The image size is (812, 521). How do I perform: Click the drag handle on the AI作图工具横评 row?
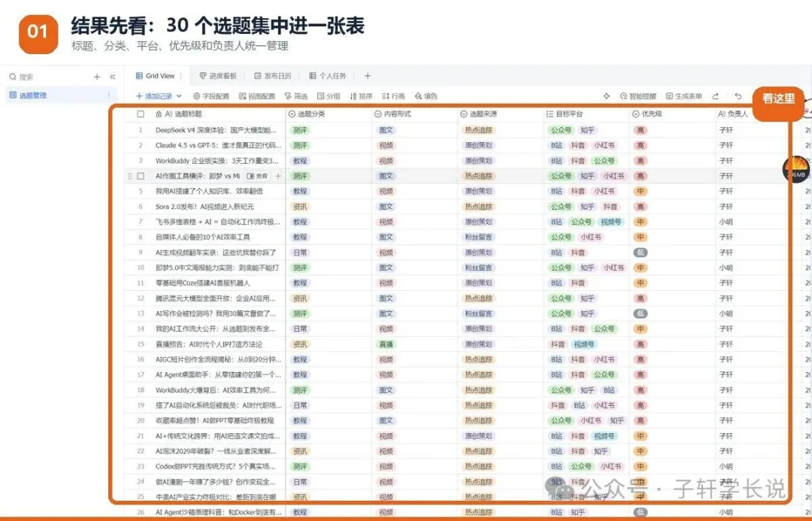[x=129, y=176]
